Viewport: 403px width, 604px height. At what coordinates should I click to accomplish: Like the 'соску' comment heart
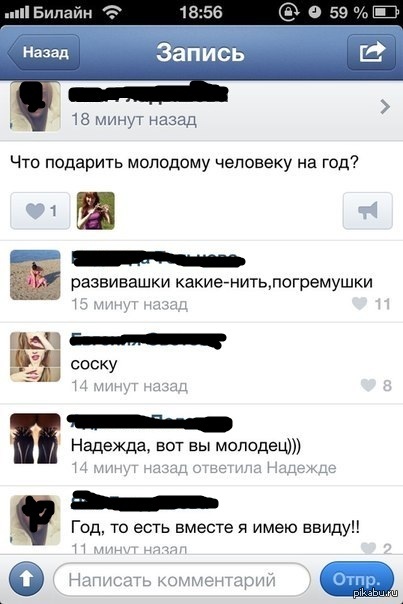click(368, 385)
